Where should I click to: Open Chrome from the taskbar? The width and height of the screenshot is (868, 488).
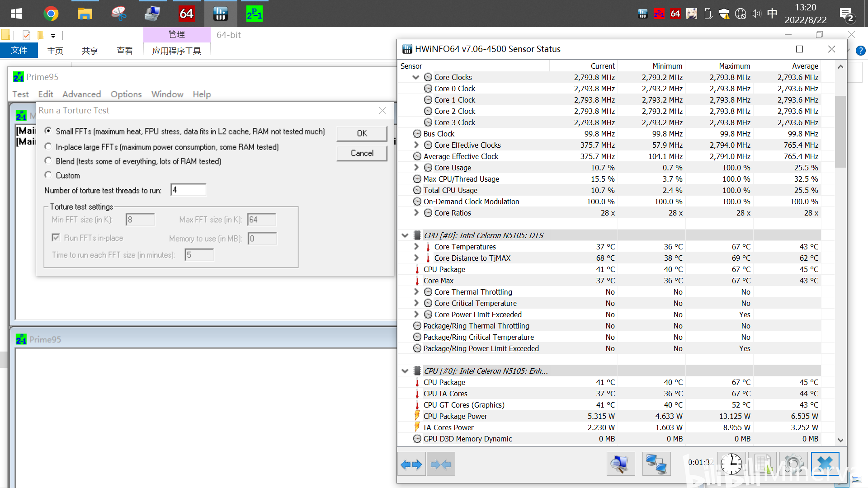(x=51, y=14)
